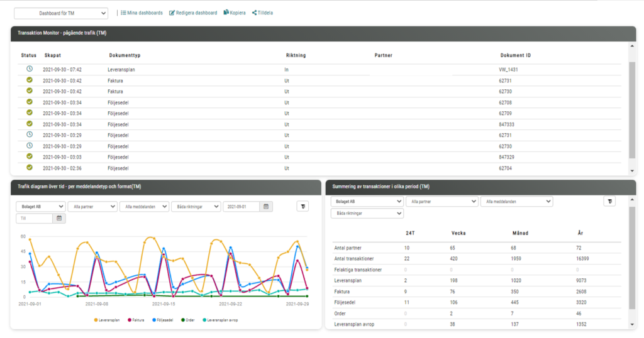This screenshot has width=644, height=338.
Task: Click the pending clock icon for Leveransplan VW_1431
Action: 30,69
